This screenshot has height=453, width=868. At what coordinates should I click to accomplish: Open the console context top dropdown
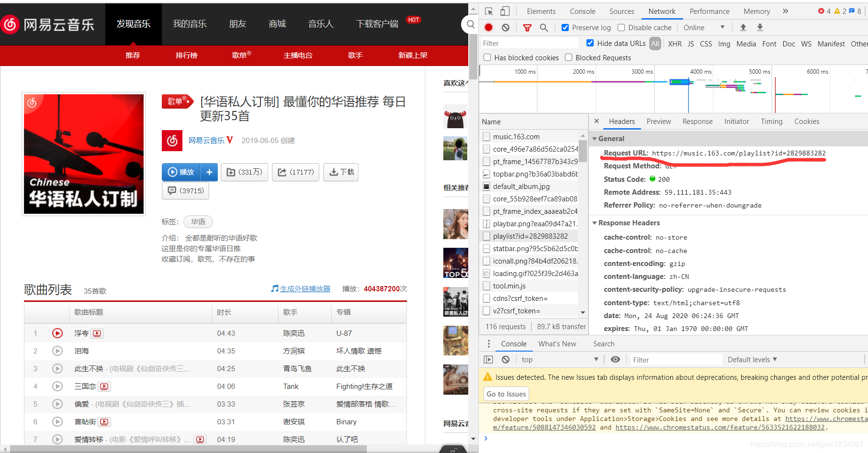click(x=560, y=359)
